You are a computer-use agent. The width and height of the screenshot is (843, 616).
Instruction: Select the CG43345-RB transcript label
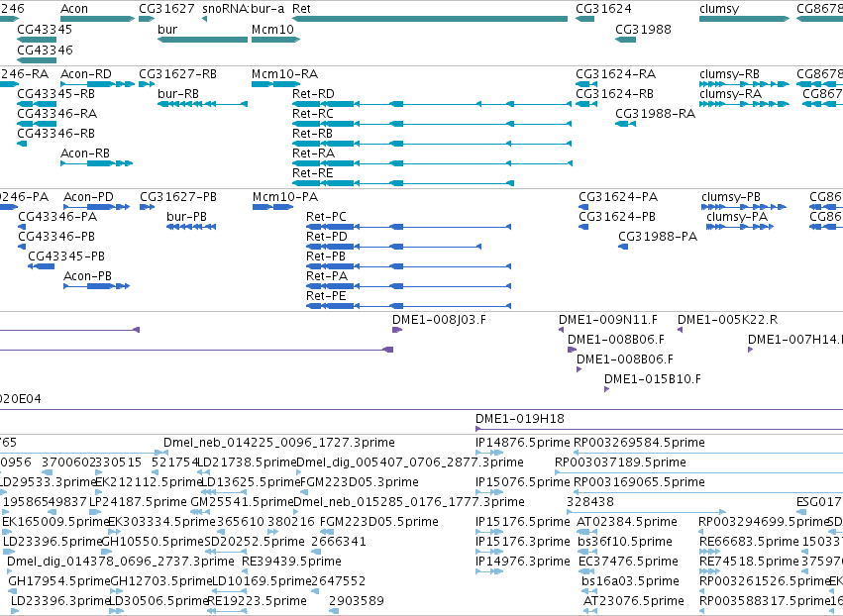coord(55,93)
